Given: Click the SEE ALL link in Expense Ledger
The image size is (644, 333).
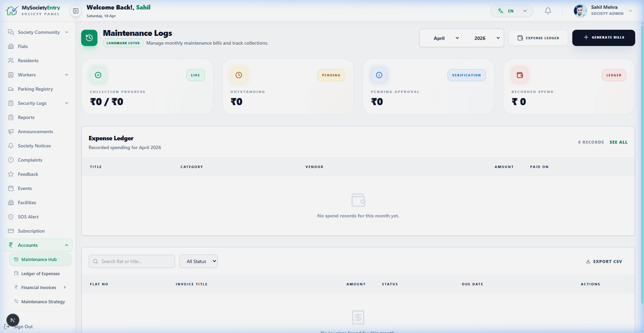Looking at the screenshot, I should (619, 142).
